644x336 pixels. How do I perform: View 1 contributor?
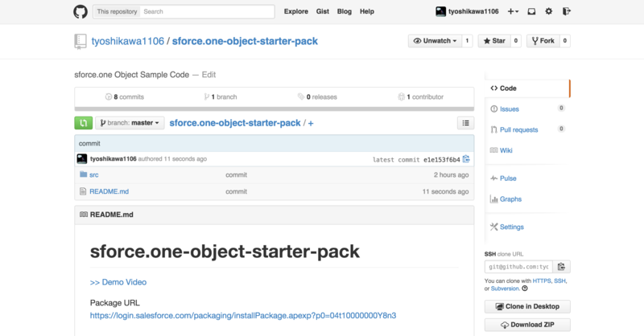click(420, 96)
